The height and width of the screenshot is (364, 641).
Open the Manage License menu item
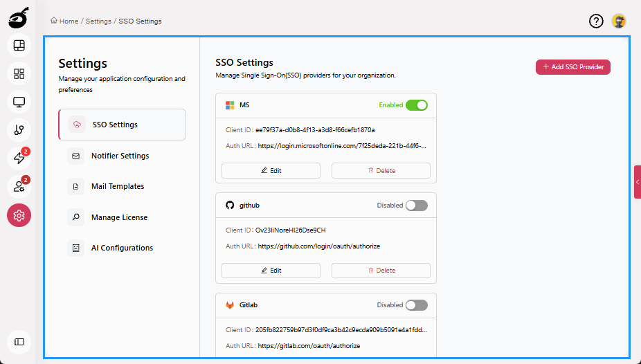[123, 217]
